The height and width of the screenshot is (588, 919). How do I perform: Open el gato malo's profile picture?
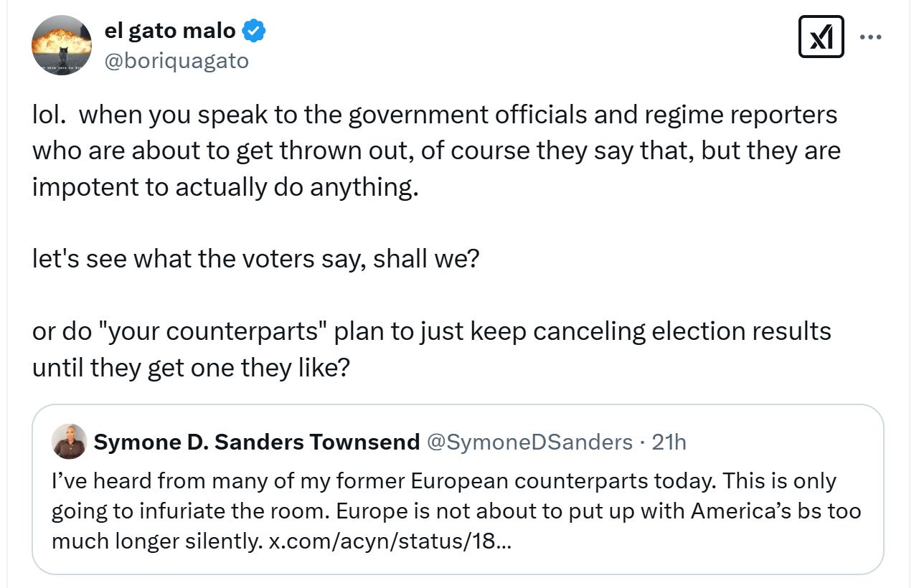pos(62,45)
